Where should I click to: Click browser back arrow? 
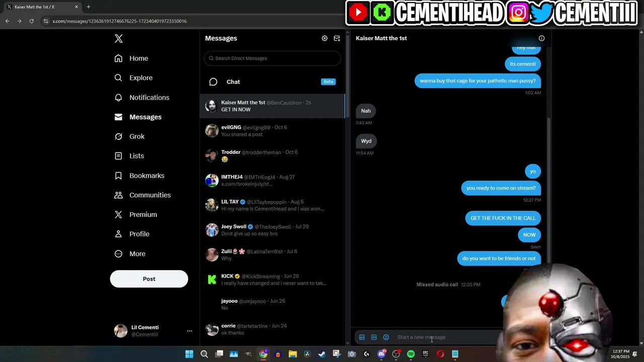click(7, 21)
